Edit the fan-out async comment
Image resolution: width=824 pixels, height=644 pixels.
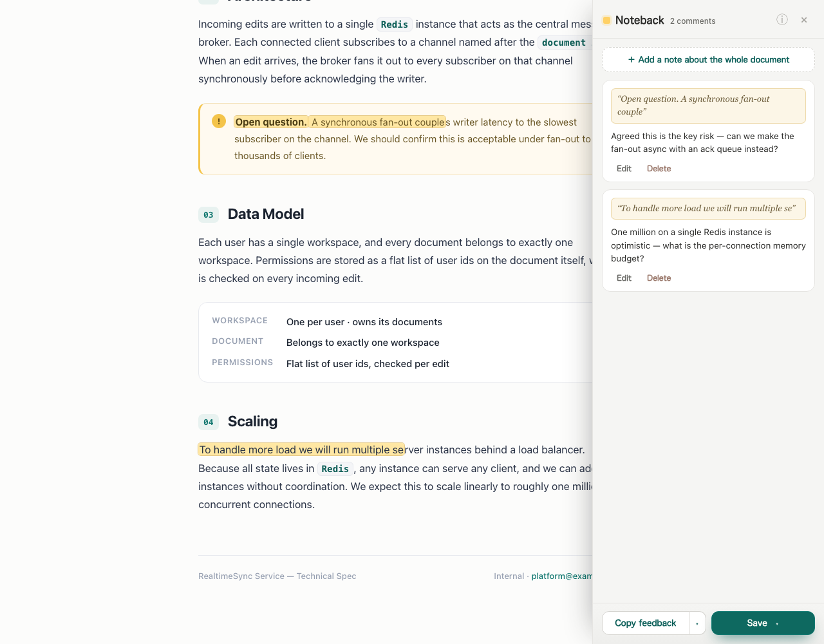(624, 169)
